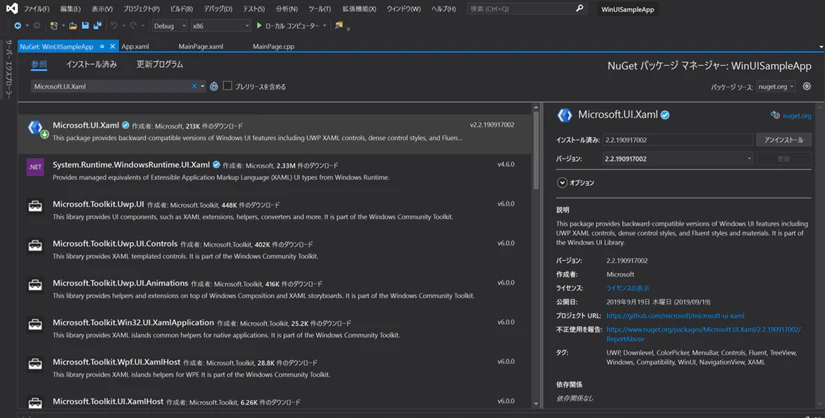Open the view license link
Screen dimensions: 825x418
628,288
